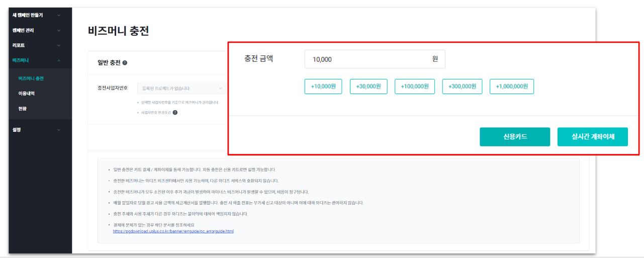Expand the 리포트 sidebar chevron

[x=59, y=45]
